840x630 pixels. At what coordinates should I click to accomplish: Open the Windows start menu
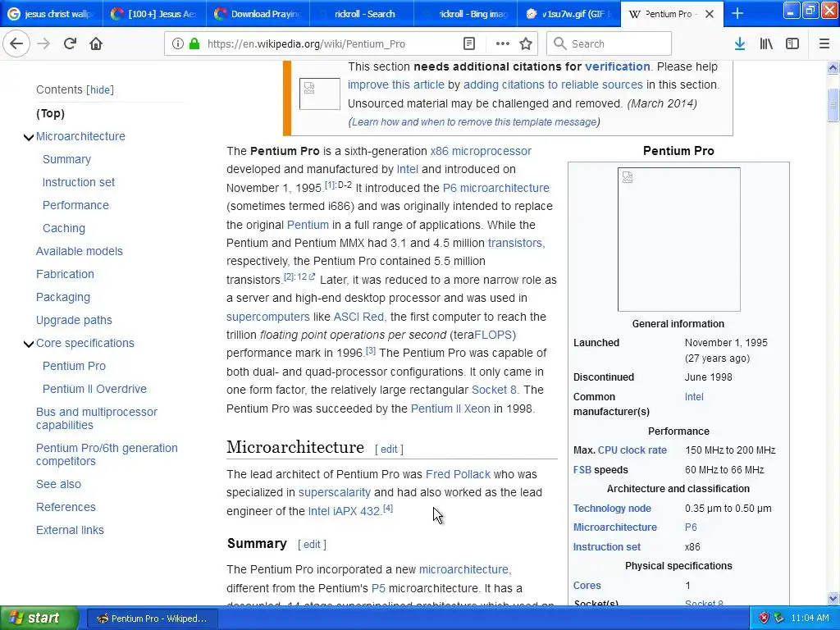pos(39,618)
